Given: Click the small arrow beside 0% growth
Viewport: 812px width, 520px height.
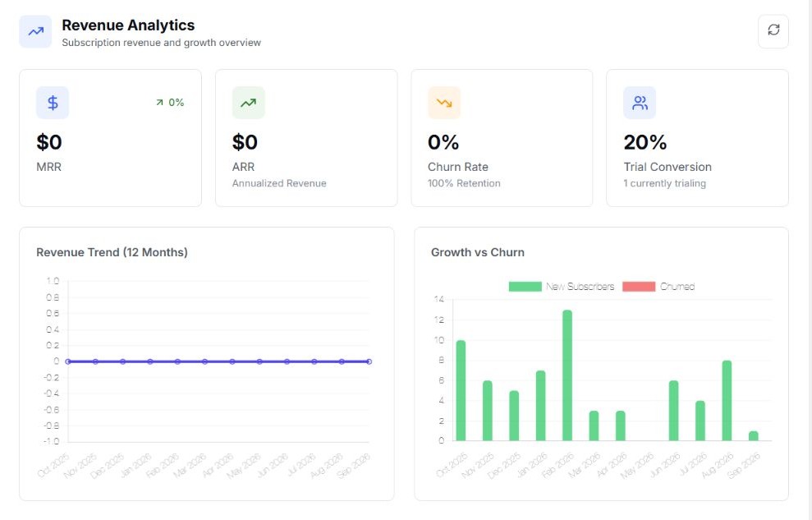Looking at the screenshot, I should tap(159, 103).
